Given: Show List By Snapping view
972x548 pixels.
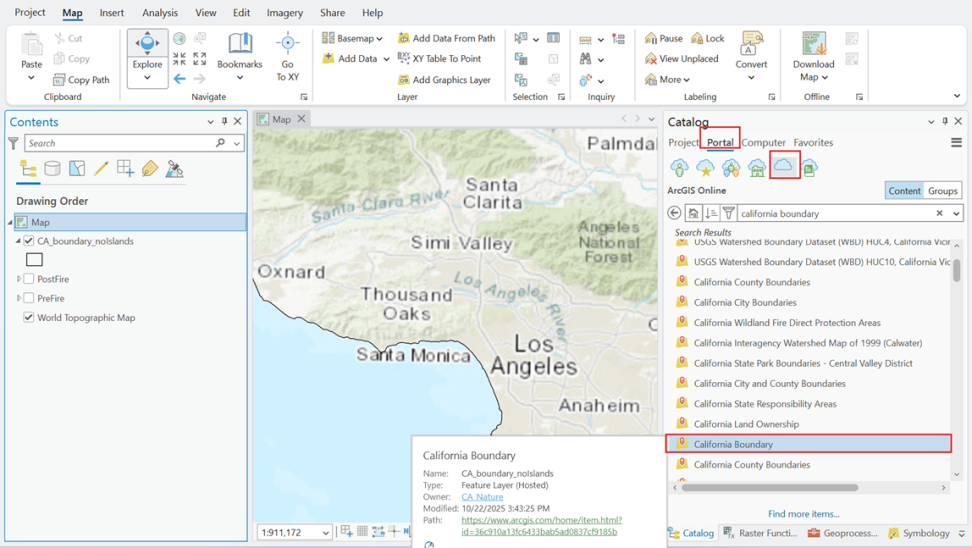Looking at the screenshot, I should click(125, 169).
